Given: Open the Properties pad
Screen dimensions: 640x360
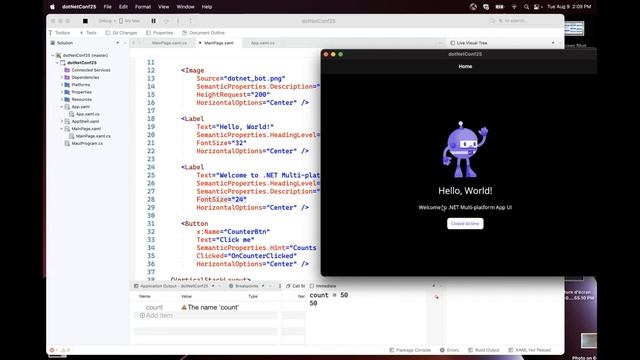Looking at the screenshot, I should pos(160,33).
